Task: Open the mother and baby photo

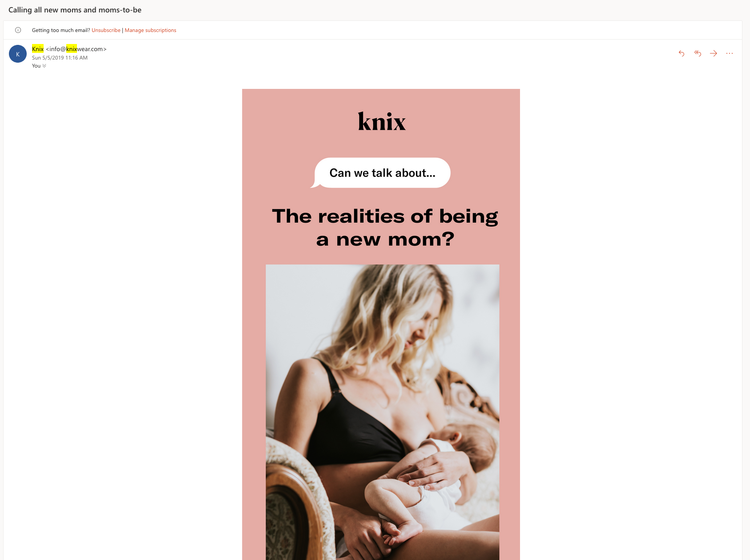Action: pos(383,412)
